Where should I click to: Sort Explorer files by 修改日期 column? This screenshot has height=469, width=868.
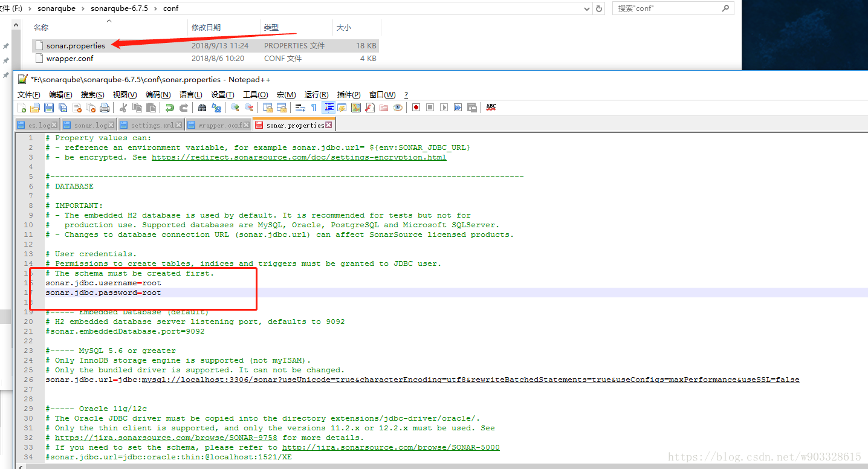[x=224, y=28]
